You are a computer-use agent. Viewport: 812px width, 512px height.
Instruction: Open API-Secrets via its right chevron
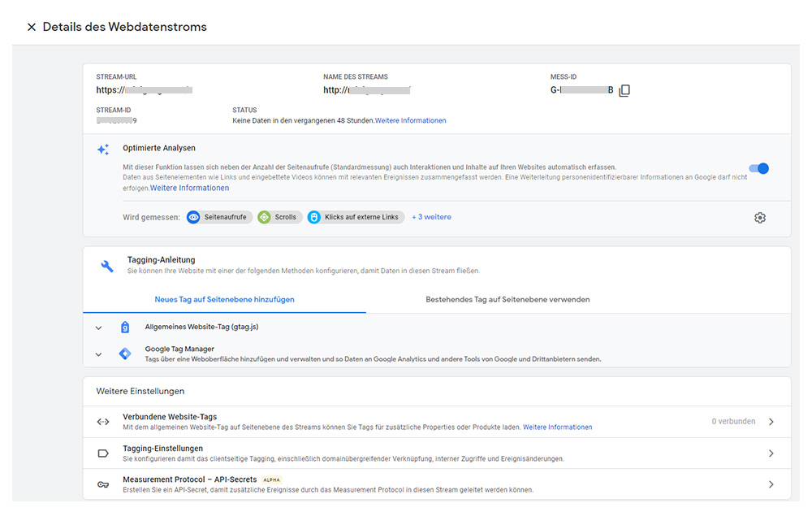point(771,484)
